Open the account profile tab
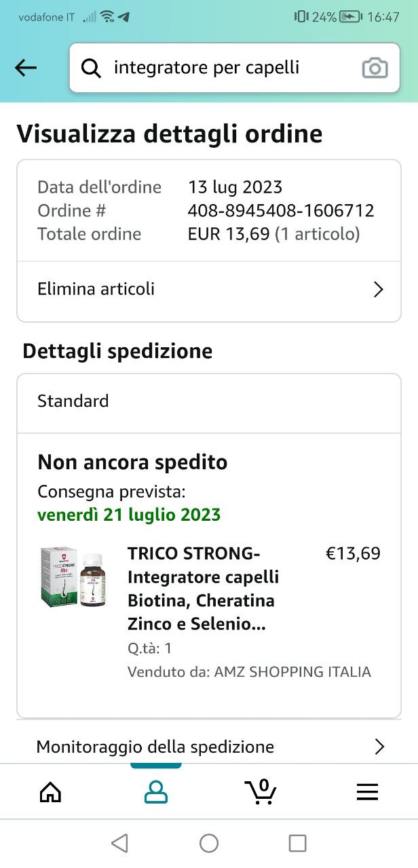The width and height of the screenshot is (418, 868). [x=156, y=791]
